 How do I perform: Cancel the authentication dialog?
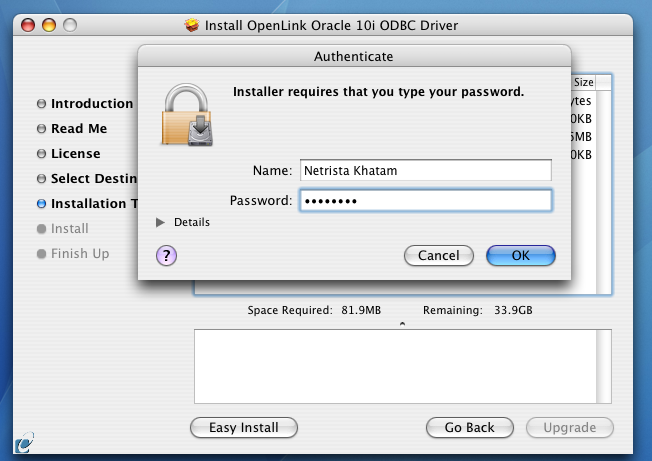click(x=439, y=255)
